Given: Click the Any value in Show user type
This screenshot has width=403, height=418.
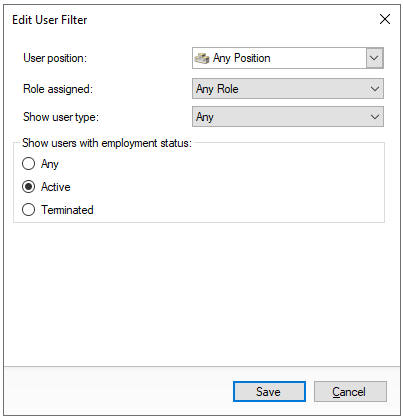Looking at the screenshot, I should pyautogui.click(x=205, y=117).
